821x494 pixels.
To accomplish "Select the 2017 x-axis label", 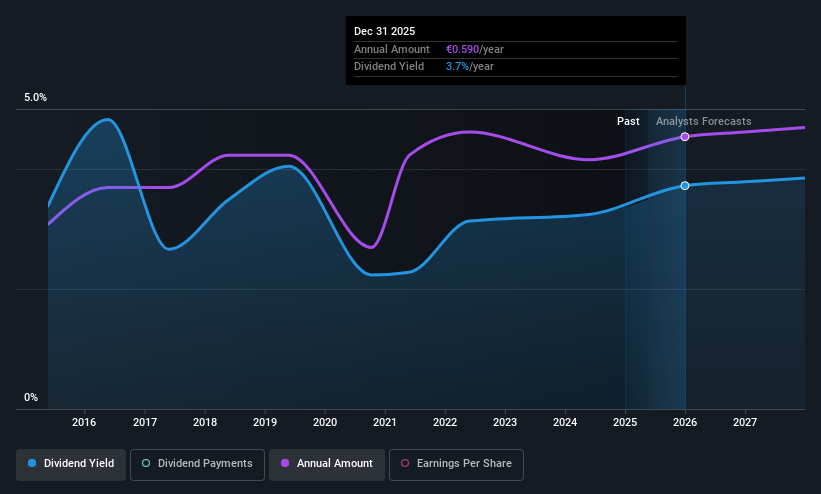I will click(145, 422).
